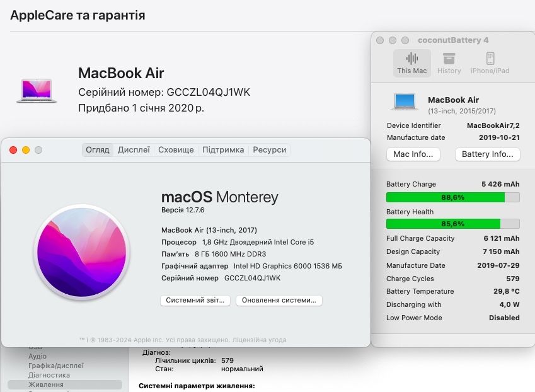The width and height of the screenshot is (535, 392).
Task: Open the Ліцензійна угода link
Action: click(x=260, y=340)
